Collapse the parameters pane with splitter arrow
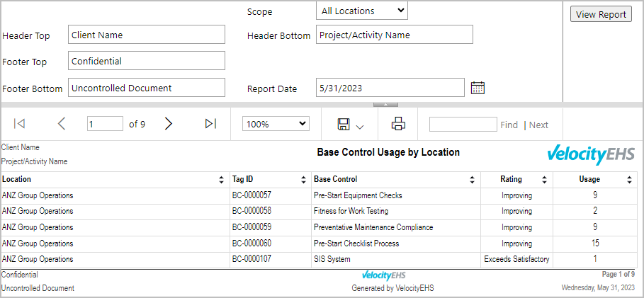The width and height of the screenshot is (644, 298). click(x=385, y=105)
